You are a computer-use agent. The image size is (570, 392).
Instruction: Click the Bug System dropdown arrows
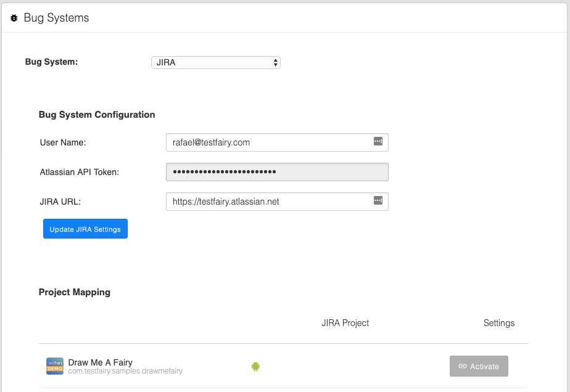(x=275, y=62)
